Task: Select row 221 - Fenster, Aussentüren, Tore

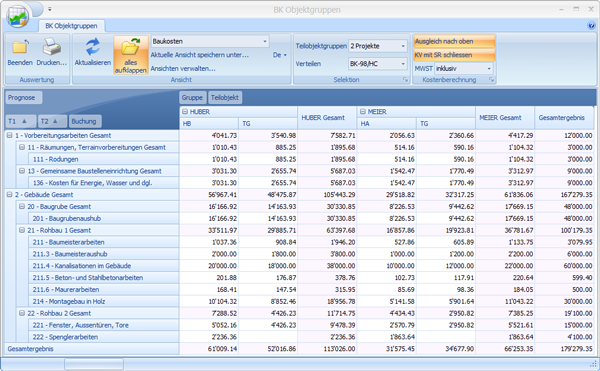Action: click(x=103, y=325)
